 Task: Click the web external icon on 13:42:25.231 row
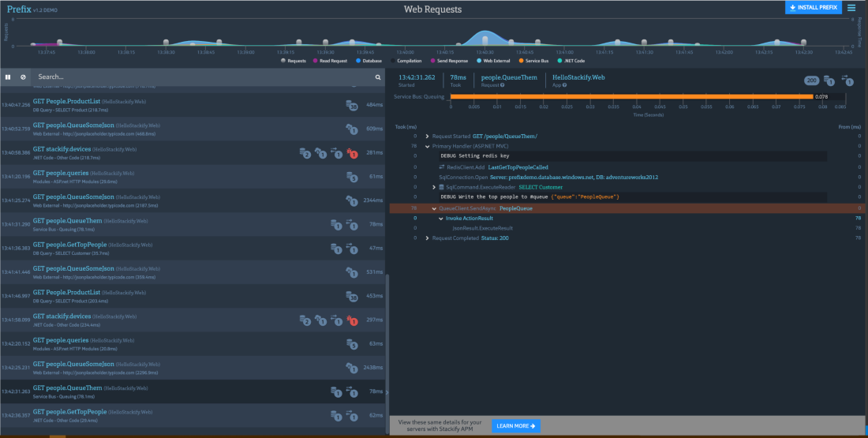(351, 368)
